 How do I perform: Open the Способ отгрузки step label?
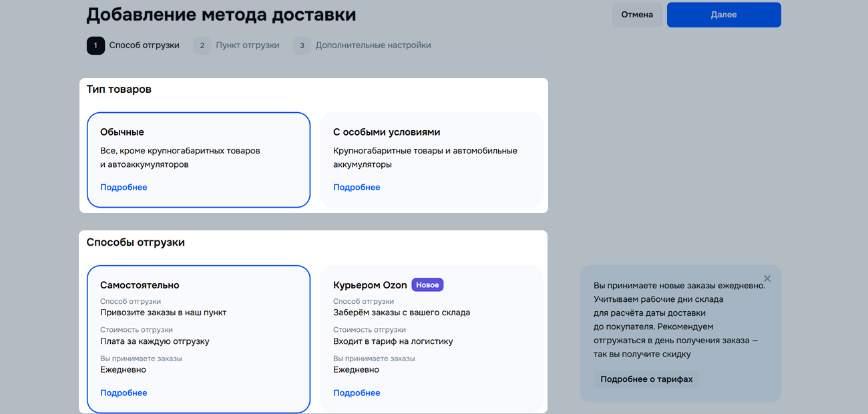click(x=144, y=45)
